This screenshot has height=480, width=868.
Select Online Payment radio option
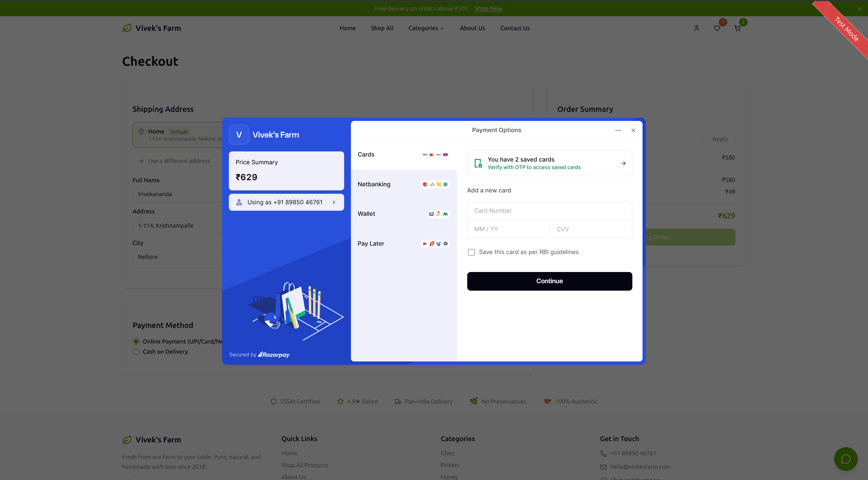(x=136, y=341)
